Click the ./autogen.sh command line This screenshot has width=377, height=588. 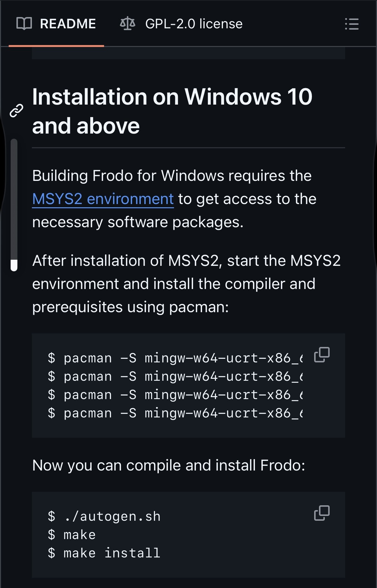tap(104, 517)
